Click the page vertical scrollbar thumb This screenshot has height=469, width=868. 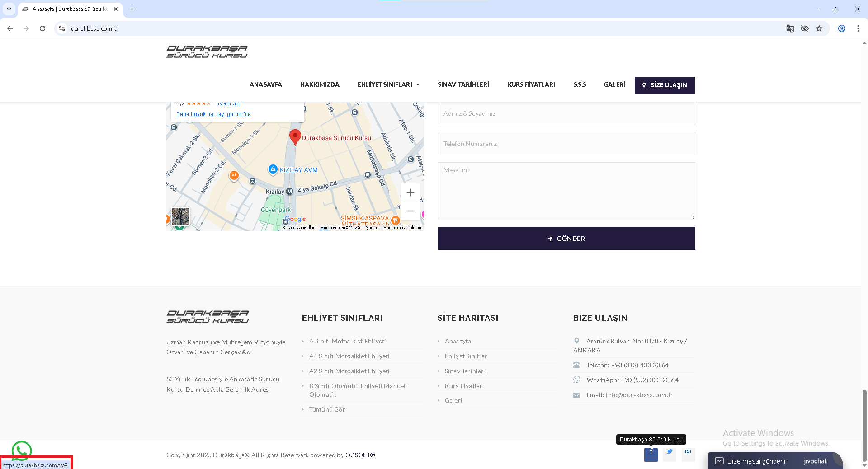[x=864, y=425]
